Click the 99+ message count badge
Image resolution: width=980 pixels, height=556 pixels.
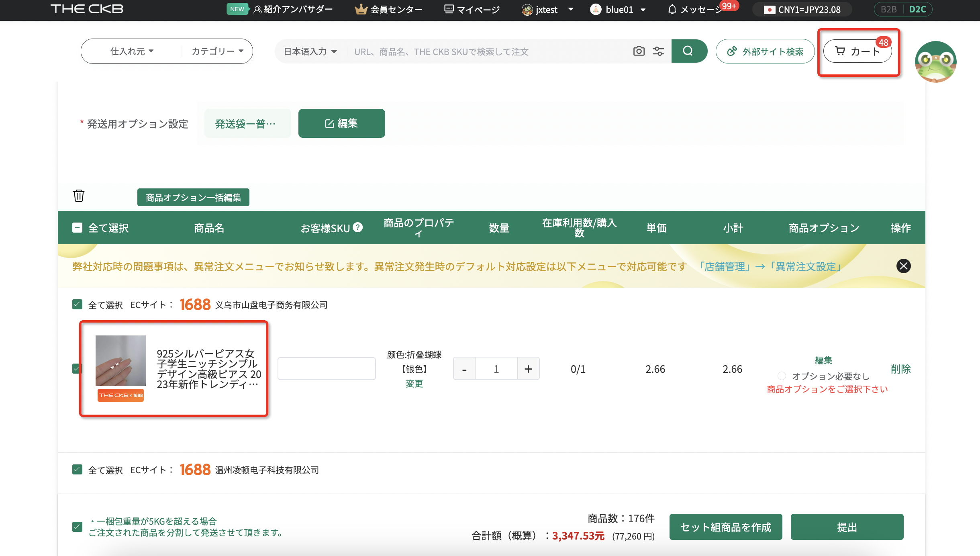point(729,6)
